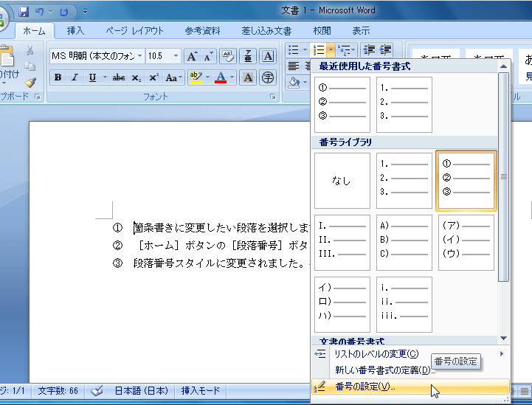Image resolution: width=532 pixels, height=405 pixels.
Task: Open the font name dropdown
Action: (139, 56)
